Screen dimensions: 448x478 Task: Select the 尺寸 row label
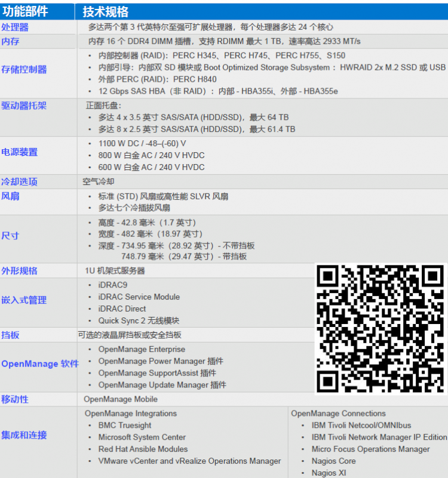(10, 236)
